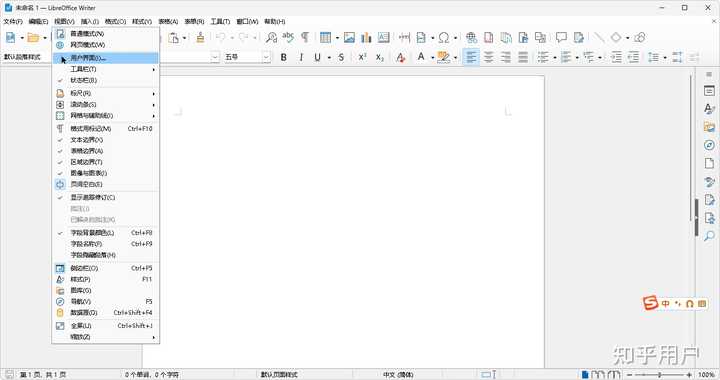Open 插入 (Insert) menu
This screenshot has width=720, height=380.
pyautogui.click(x=90, y=22)
